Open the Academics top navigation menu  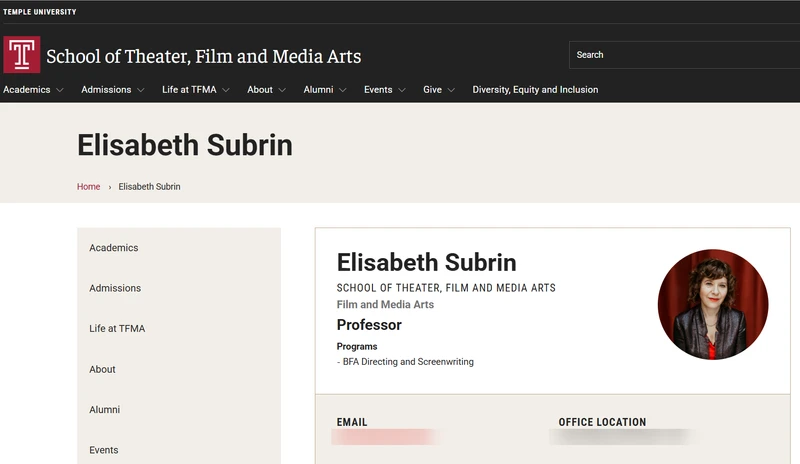click(x=27, y=90)
